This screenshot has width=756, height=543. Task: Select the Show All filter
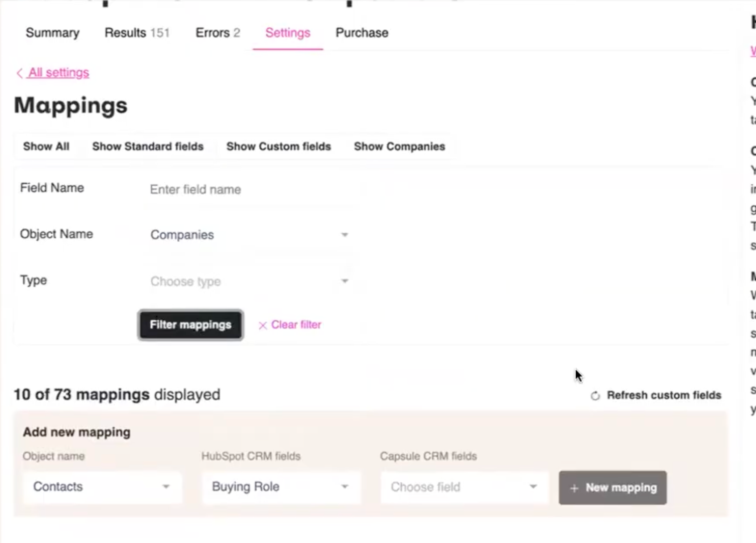click(x=46, y=146)
